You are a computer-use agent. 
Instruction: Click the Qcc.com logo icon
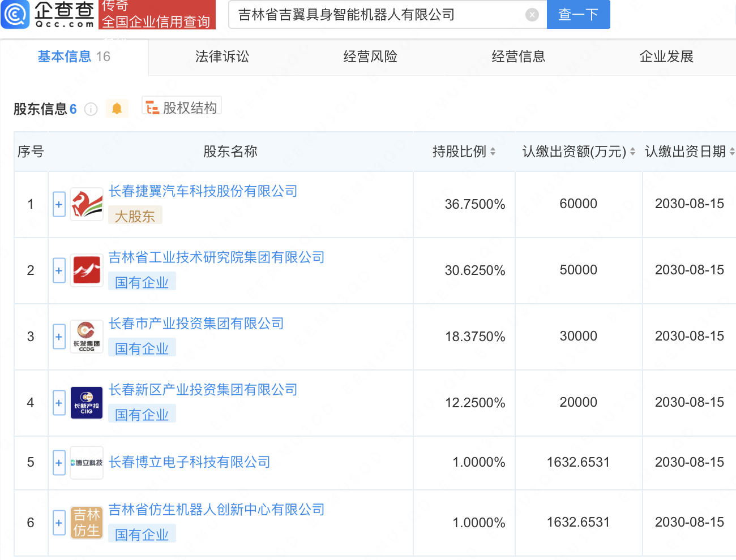click(x=15, y=14)
